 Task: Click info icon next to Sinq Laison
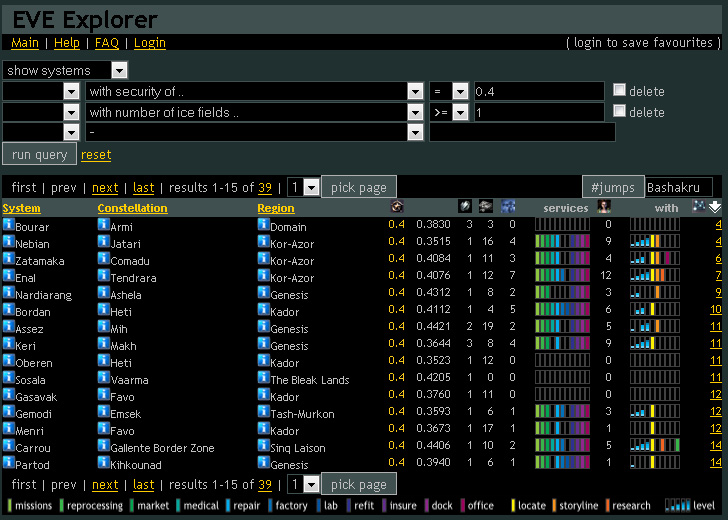pyautogui.click(x=263, y=446)
